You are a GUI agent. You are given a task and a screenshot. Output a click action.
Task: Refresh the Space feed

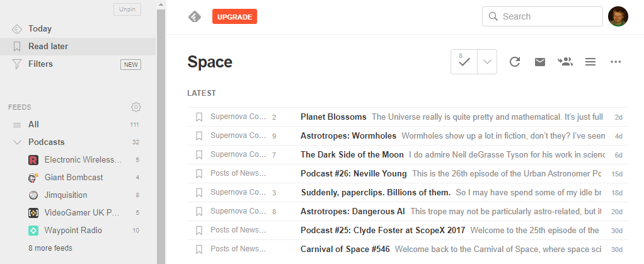point(515,62)
